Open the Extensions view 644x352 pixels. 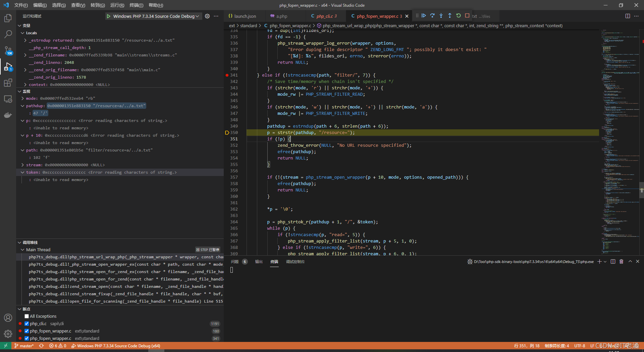click(8, 83)
